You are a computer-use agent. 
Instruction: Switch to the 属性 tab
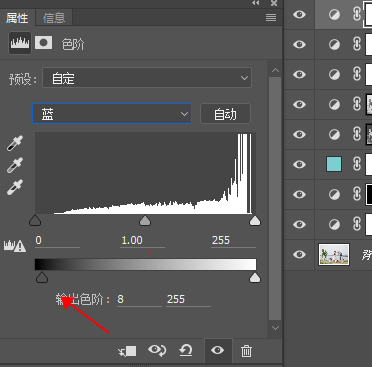17,18
